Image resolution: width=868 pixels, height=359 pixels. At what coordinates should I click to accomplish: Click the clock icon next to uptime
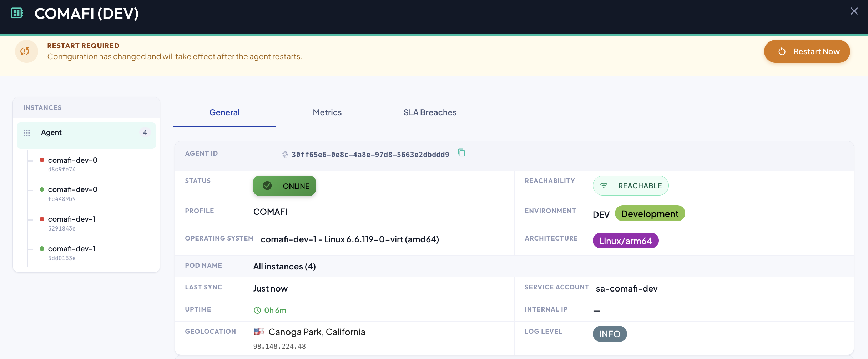coord(257,310)
